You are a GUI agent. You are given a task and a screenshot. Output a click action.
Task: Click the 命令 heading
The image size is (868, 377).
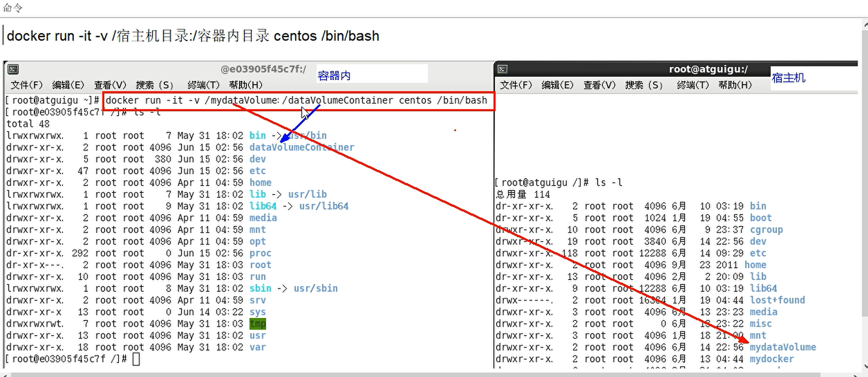click(13, 8)
